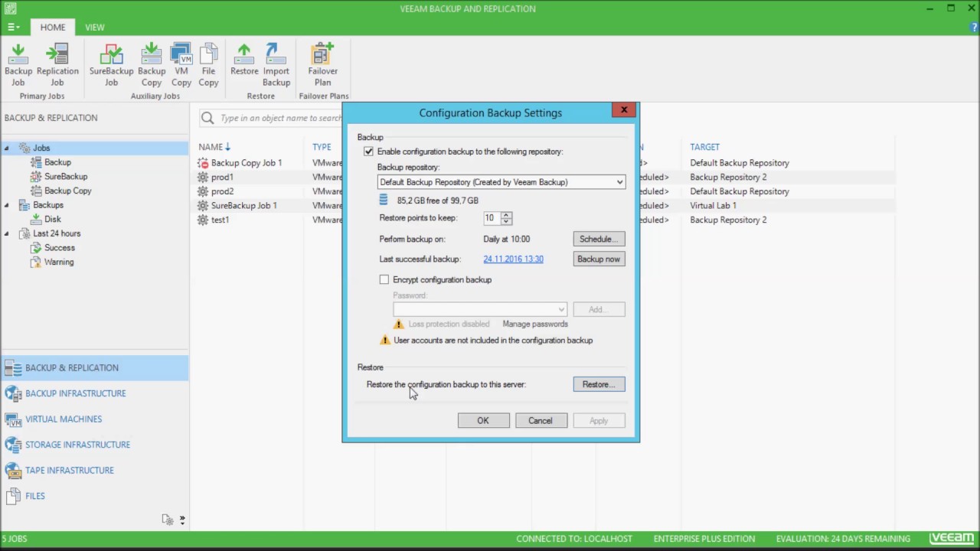Select SureBackup in the tree
The height and width of the screenshot is (551, 980).
pyautogui.click(x=66, y=177)
